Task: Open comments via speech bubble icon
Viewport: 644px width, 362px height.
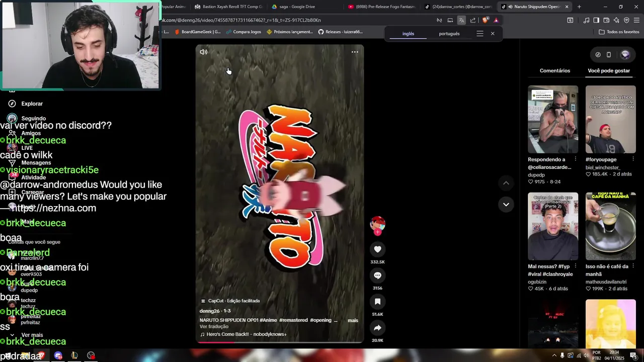Action: (x=377, y=276)
